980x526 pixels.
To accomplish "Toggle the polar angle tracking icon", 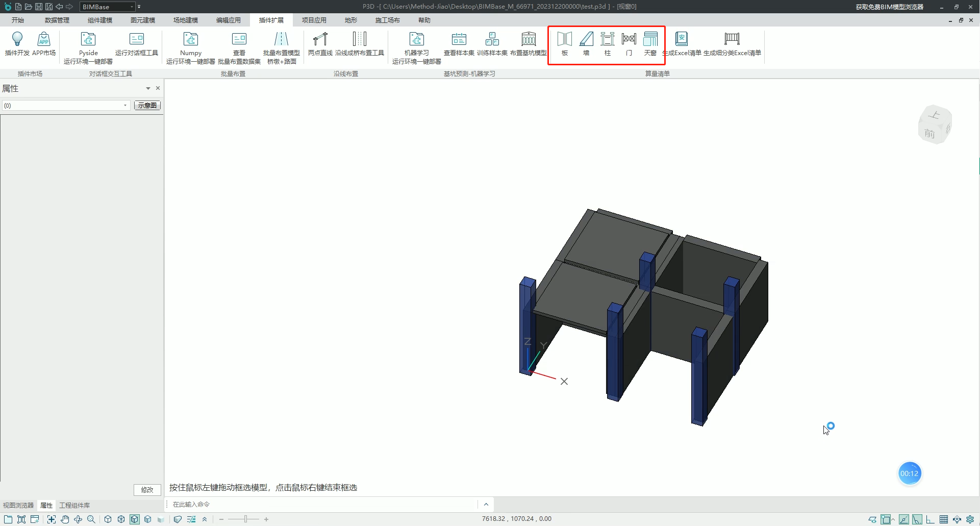I will tap(917, 519).
